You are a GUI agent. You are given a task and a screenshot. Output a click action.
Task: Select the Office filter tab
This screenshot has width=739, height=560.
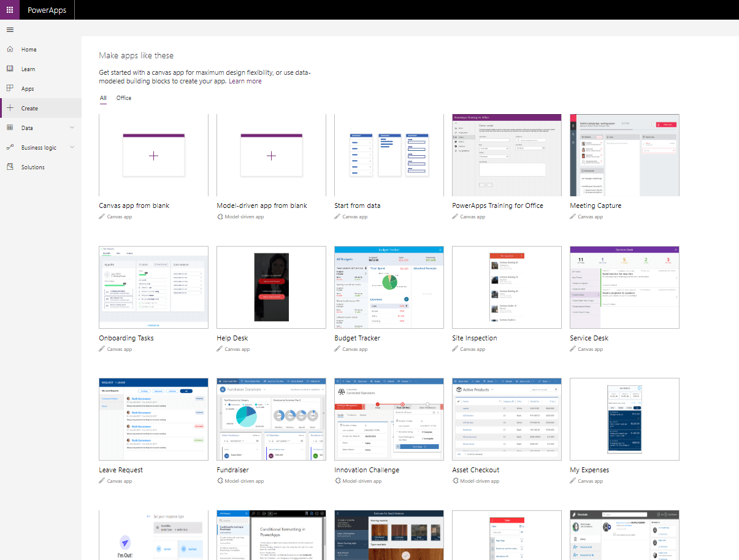click(124, 98)
